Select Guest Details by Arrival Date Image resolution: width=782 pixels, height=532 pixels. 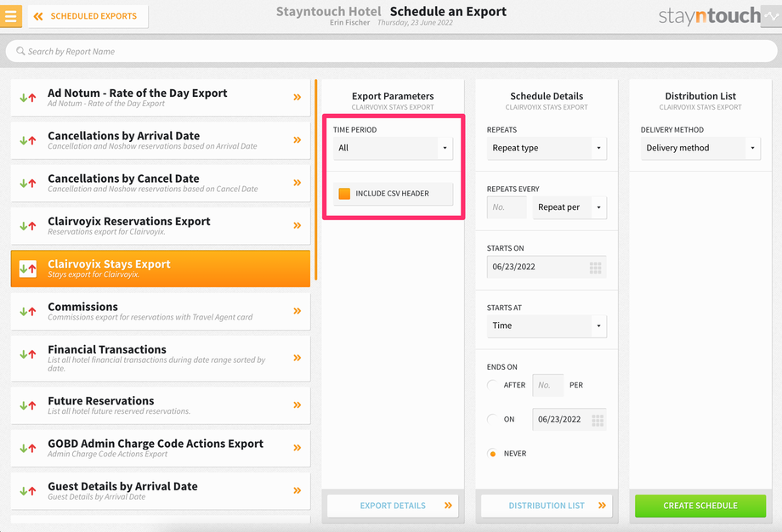coord(160,491)
